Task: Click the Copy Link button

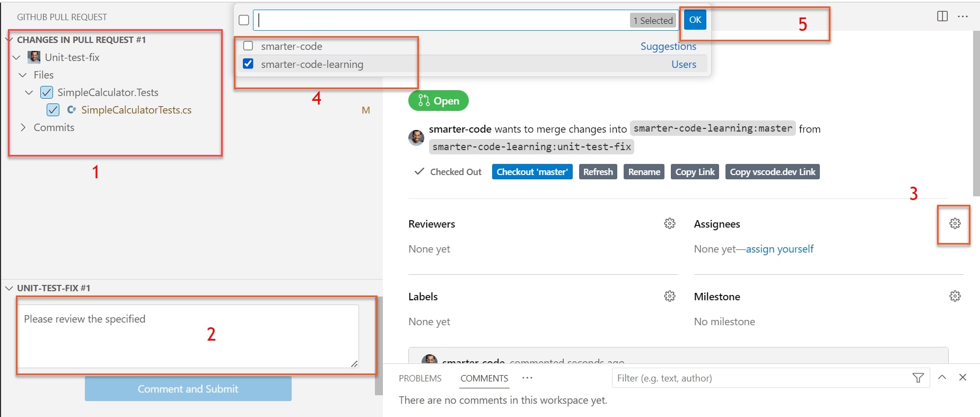Action: (x=695, y=172)
